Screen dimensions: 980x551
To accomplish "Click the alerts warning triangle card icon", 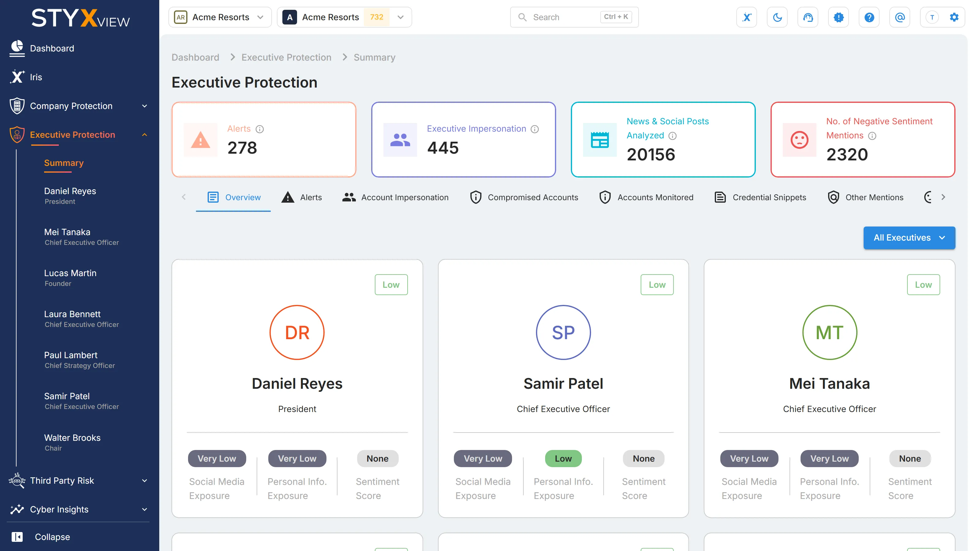I will point(201,140).
